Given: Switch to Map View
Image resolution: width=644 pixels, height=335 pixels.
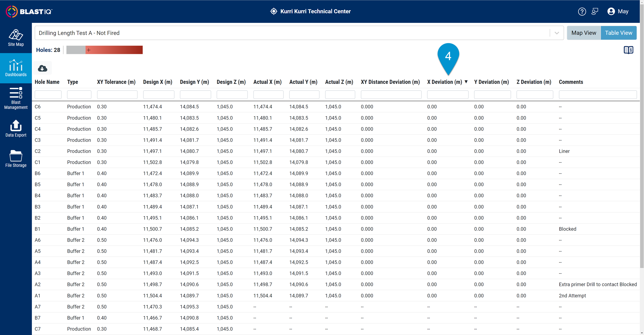Looking at the screenshot, I should pyautogui.click(x=584, y=33).
